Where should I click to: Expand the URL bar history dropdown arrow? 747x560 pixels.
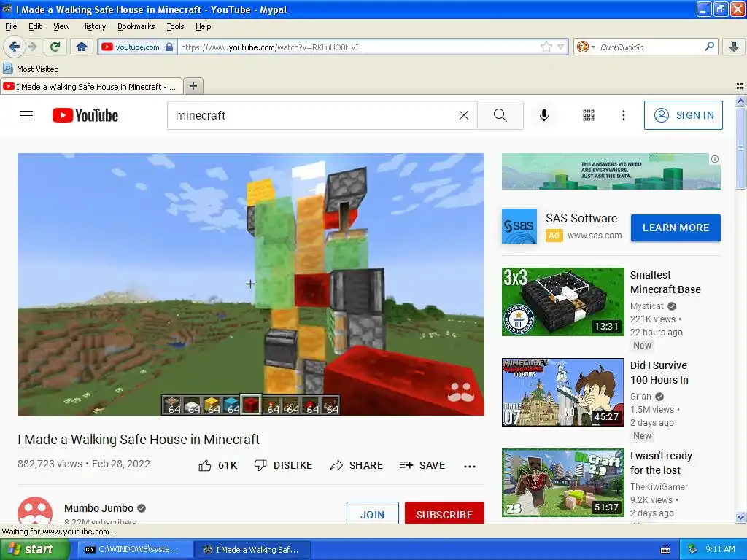(561, 47)
